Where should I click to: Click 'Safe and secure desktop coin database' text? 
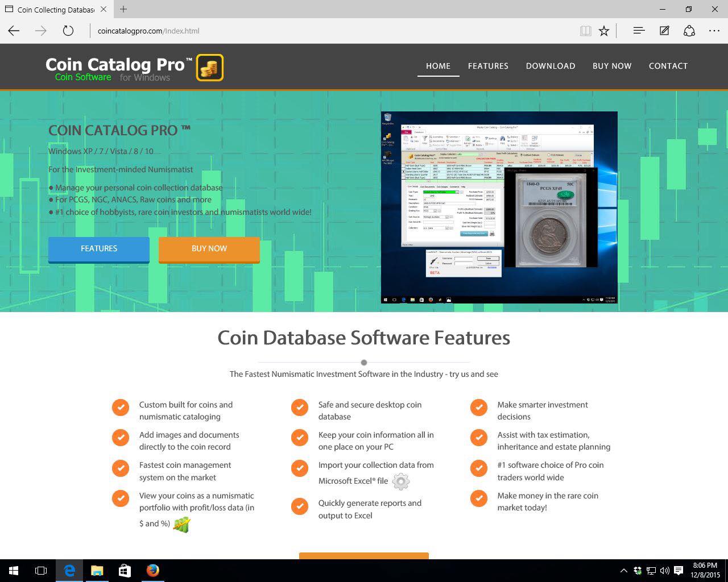click(370, 410)
